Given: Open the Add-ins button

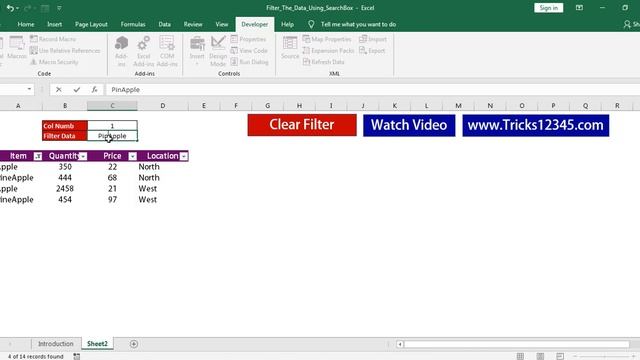Looking at the screenshot, I should 121,51.
